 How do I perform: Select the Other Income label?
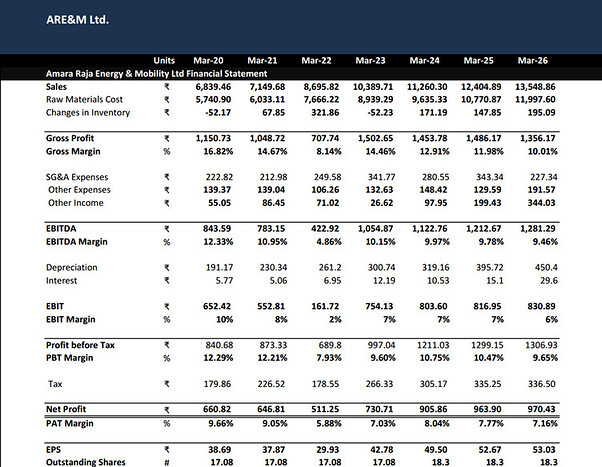[76, 203]
